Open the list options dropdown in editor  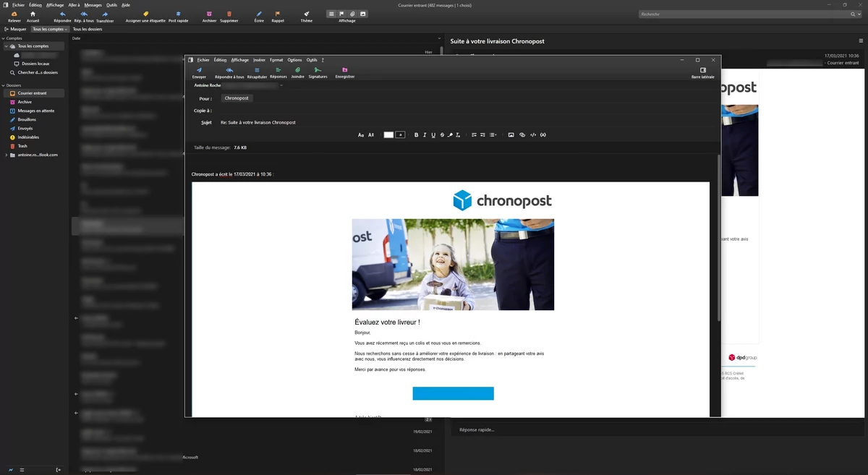[493, 135]
